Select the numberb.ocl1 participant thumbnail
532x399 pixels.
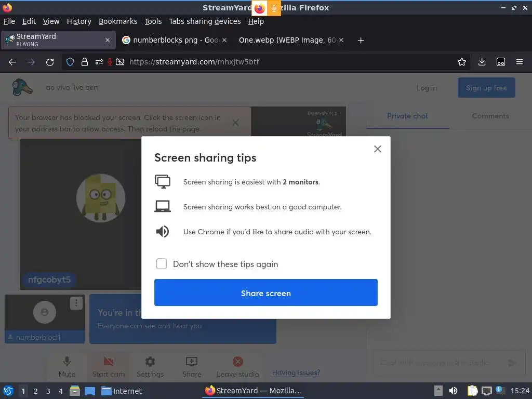(45, 318)
